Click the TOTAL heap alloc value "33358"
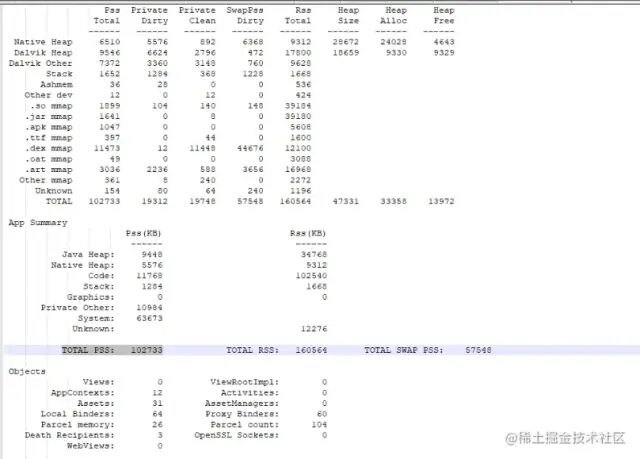Viewport: 640px width, 459px height. pos(393,201)
